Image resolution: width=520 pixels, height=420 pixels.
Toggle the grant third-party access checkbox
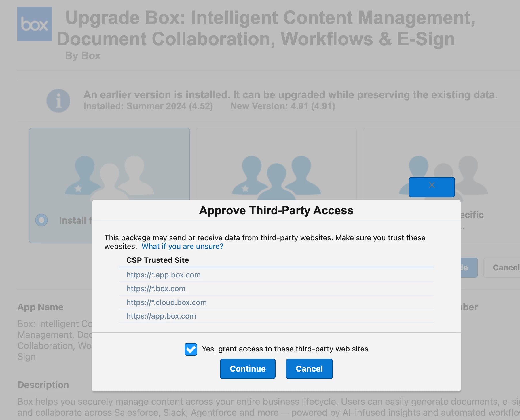pyautogui.click(x=191, y=349)
